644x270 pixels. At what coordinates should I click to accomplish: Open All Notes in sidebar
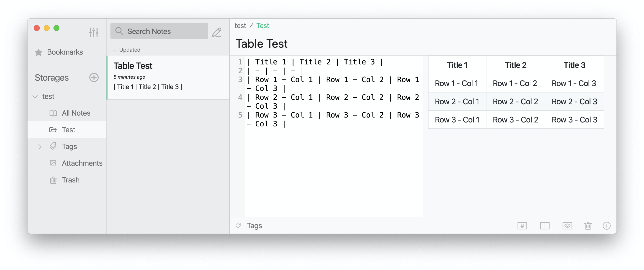tap(76, 113)
